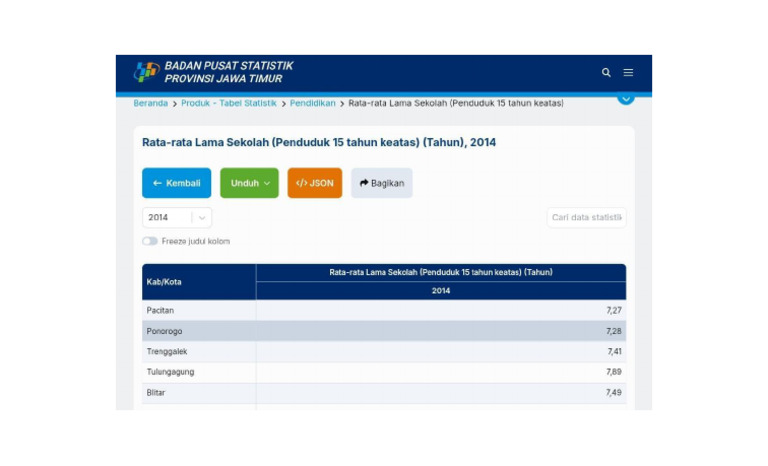Open the 2014 year selector
Viewport: 768px width, 466px height.
pos(177,218)
